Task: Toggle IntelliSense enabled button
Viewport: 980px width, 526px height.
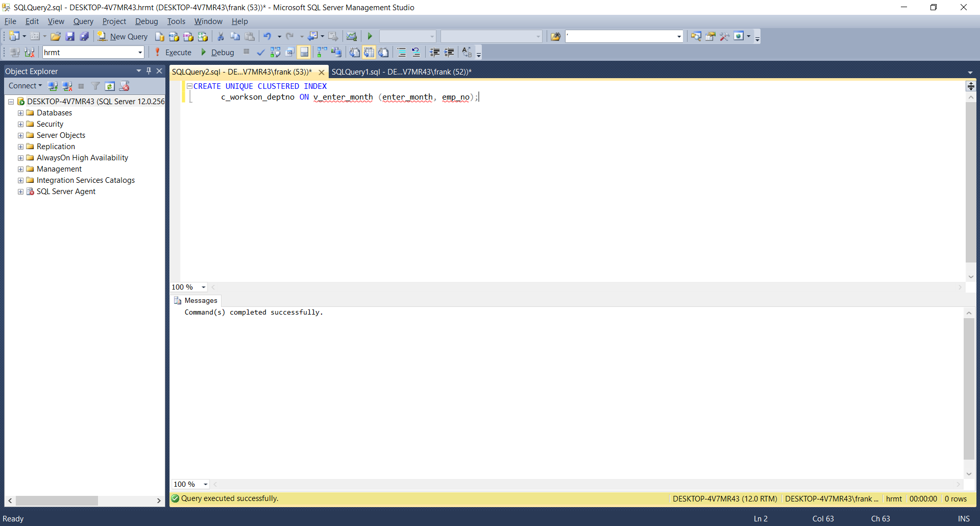Action: pos(304,52)
